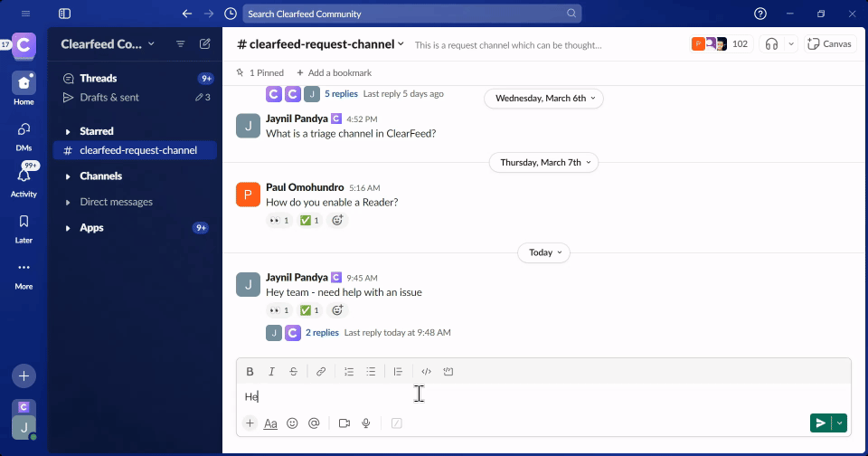Toggle the eyes reaction on Paul's message

(x=279, y=220)
